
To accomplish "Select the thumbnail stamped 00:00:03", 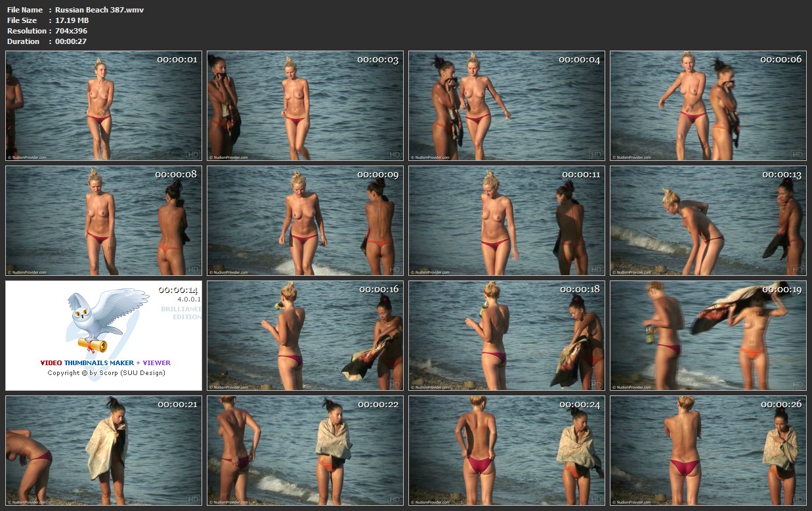I will (x=305, y=106).
